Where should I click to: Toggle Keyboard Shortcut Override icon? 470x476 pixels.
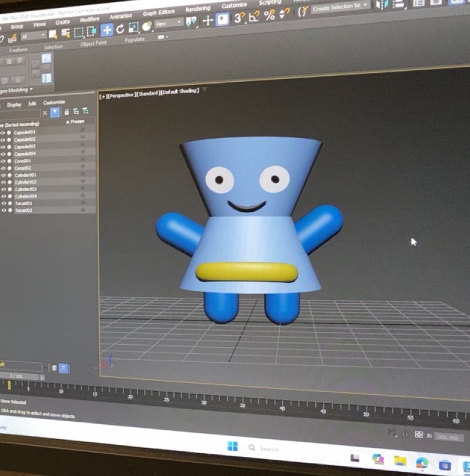tap(222, 20)
